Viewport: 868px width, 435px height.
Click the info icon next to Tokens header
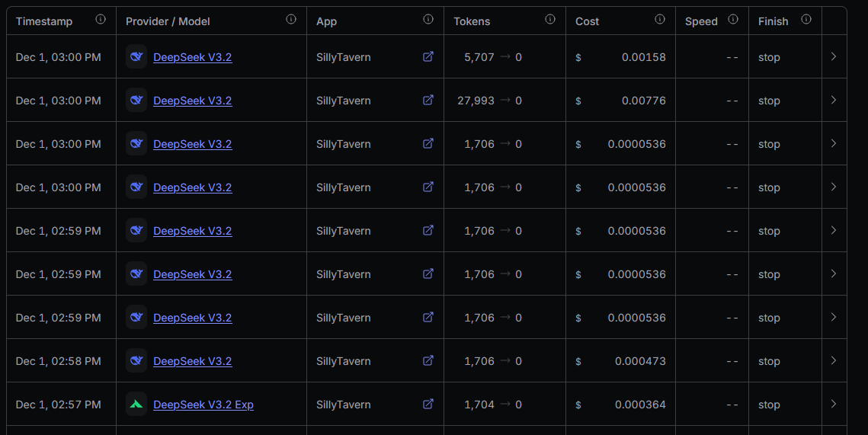coord(549,19)
